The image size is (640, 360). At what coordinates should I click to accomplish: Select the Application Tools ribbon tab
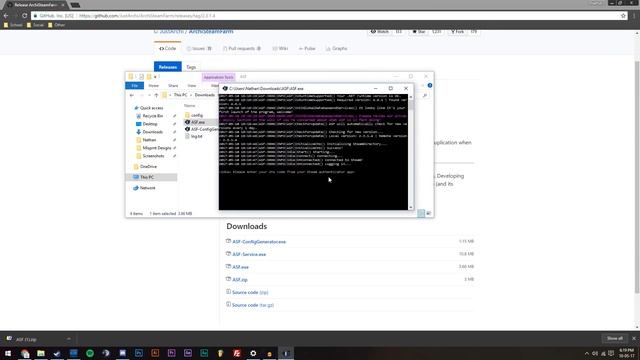pyautogui.click(x=218, y=77)
